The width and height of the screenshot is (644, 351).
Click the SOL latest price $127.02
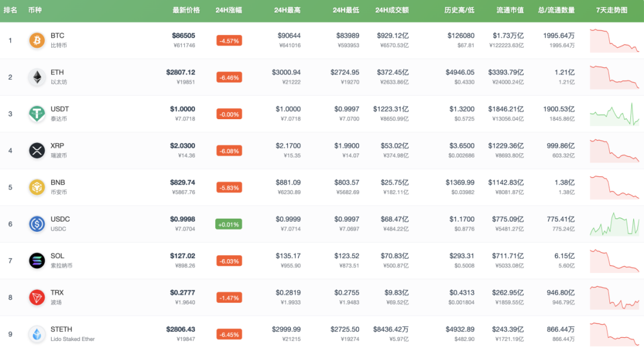[x=182, y=256]
